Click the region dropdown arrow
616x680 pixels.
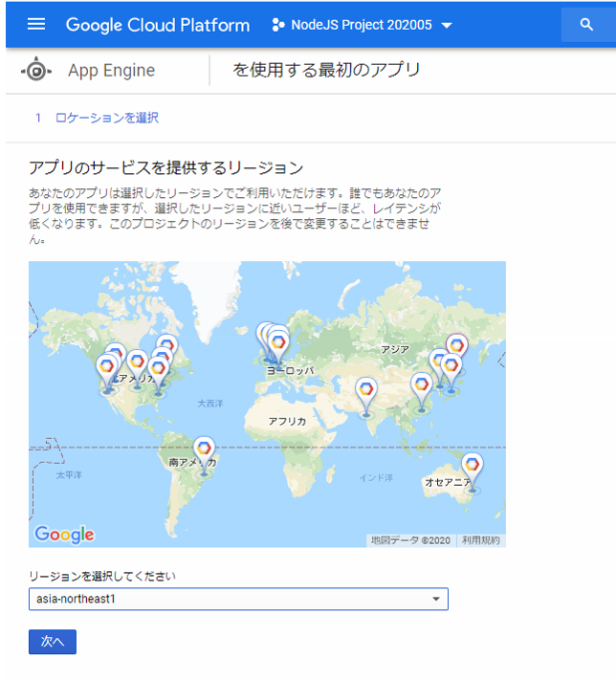[436, 599]
